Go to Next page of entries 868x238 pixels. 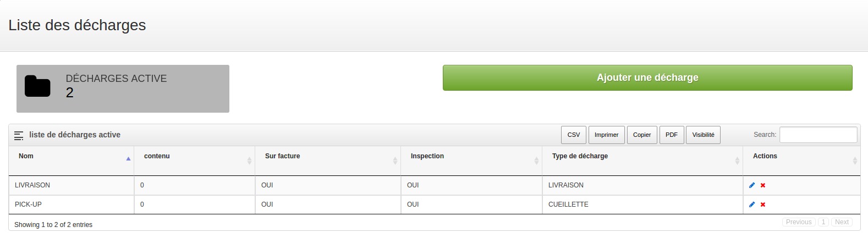click(x=842, y=222)
